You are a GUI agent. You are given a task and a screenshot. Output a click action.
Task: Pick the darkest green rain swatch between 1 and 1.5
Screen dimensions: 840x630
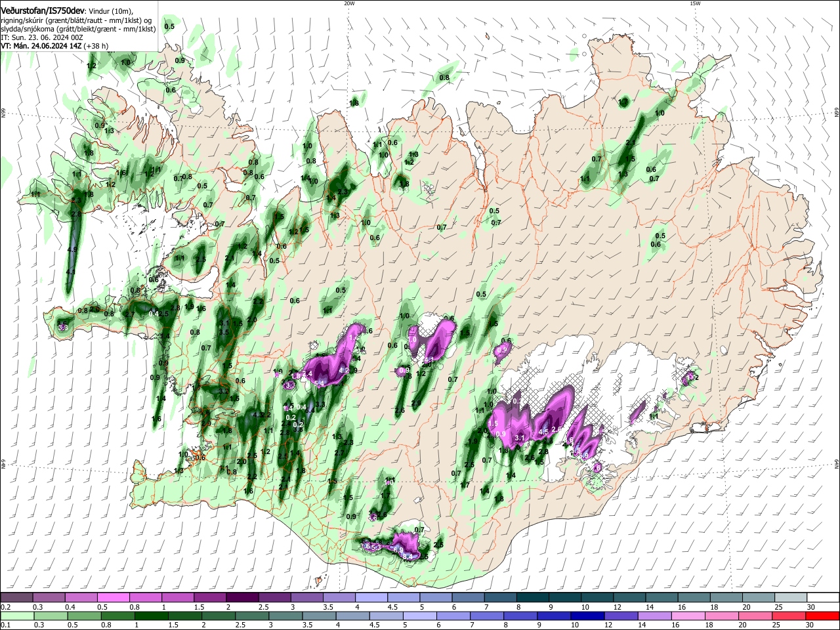point(152,616)
